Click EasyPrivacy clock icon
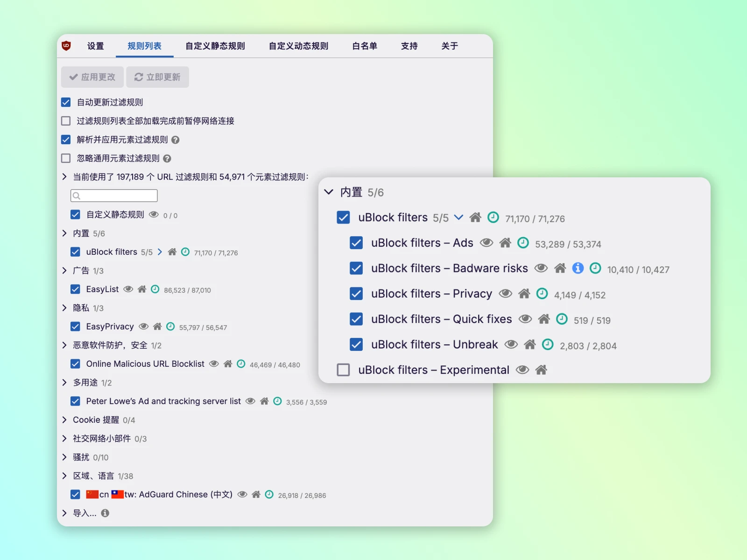 [x=170, y=327]
